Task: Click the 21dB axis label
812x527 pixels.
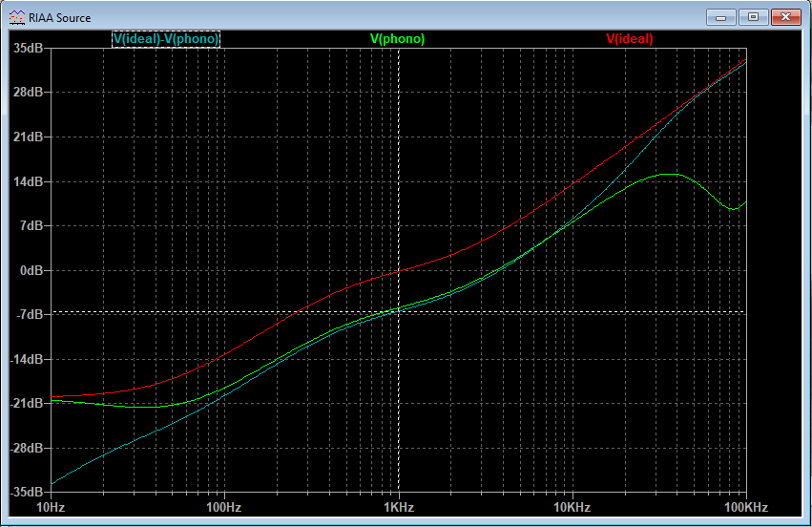Action: tap(28, 137)
